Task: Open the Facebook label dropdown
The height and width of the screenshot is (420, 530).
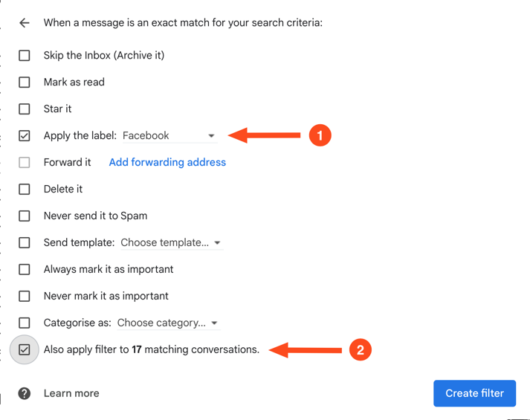Action: pyautogui.click(x=169, y=136)
